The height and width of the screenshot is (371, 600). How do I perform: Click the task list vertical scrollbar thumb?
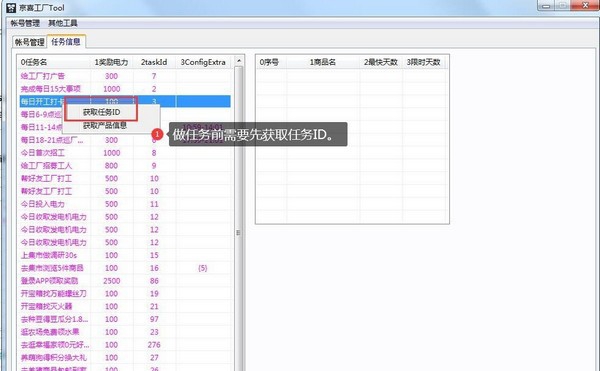238,233
